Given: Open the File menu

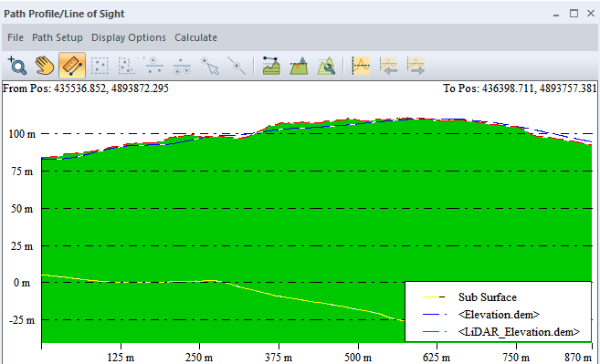Looking at the screenshot, I should point(16,37).
